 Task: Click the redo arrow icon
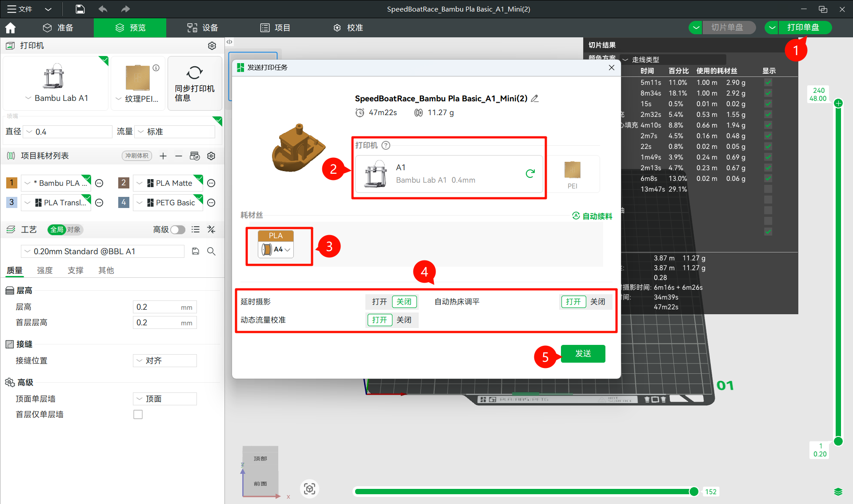point(125,9)
